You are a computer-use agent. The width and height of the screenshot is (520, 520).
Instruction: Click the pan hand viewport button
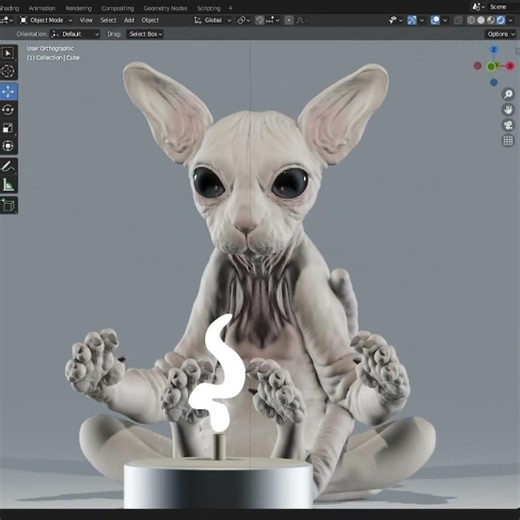pos(508,110)
